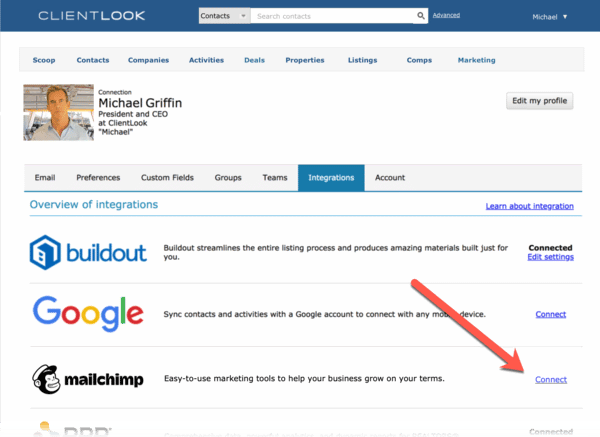The height and width of the screenshot is (437, 600).
Task: Open the Deals nav item
Action: (254, 60)
